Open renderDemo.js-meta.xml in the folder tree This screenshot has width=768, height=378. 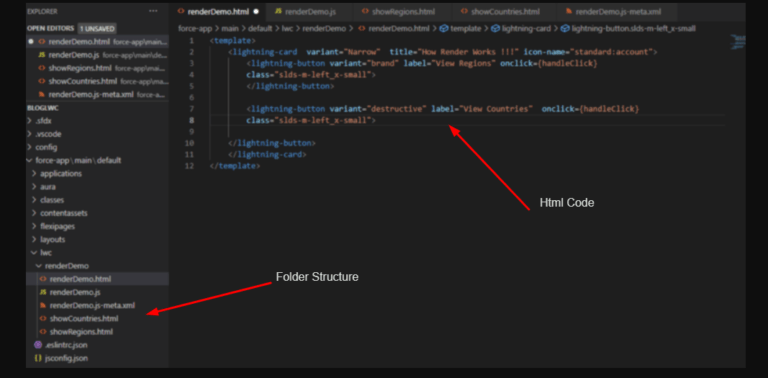point(97,306)
